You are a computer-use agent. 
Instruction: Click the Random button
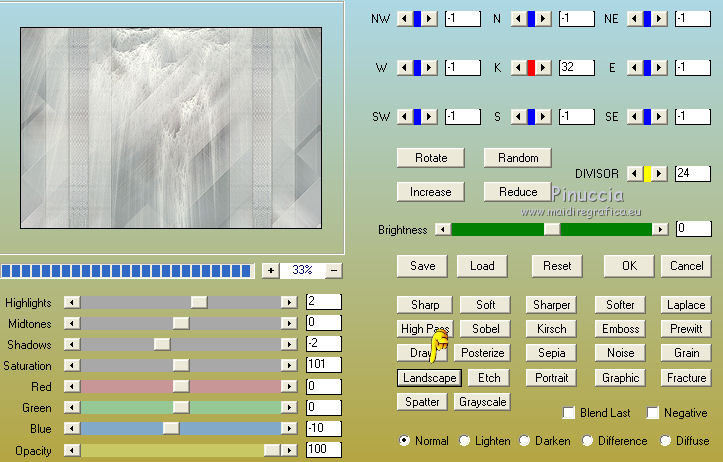(518, 158)
